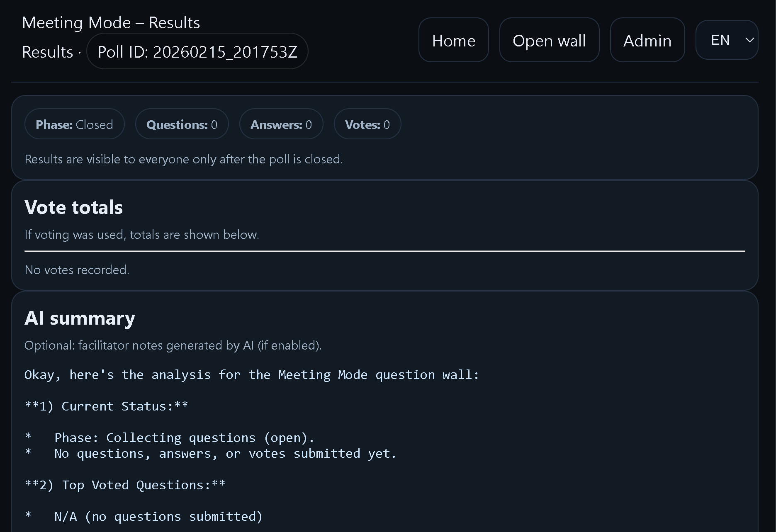The height and width of the screenshot is (532, 776).
Task: Click the results visibility notice text
Action: tap(183, 159)
